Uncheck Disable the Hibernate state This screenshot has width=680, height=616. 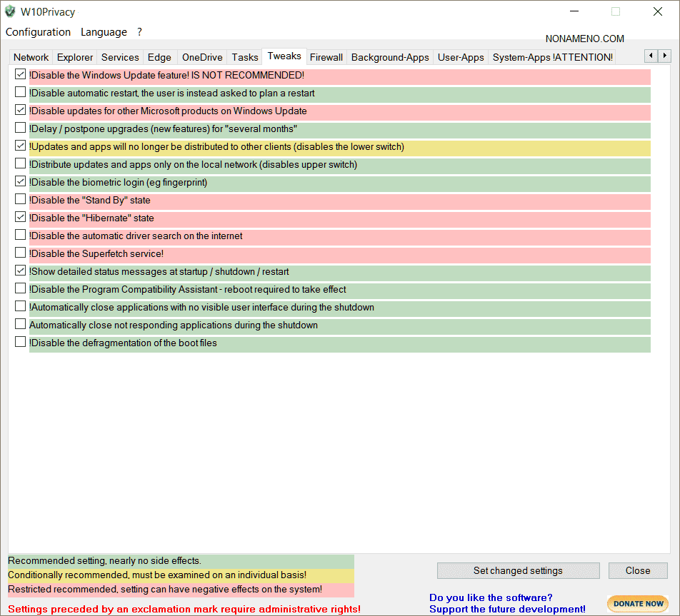tap(20, 217)
